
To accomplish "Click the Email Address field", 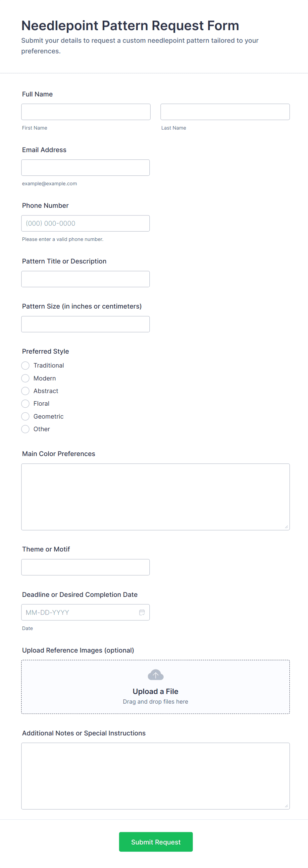I will click(x=85, y=167).
